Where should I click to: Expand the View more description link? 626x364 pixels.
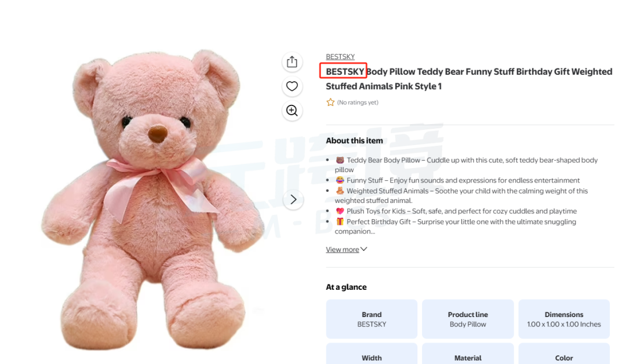tap(342, 249)
